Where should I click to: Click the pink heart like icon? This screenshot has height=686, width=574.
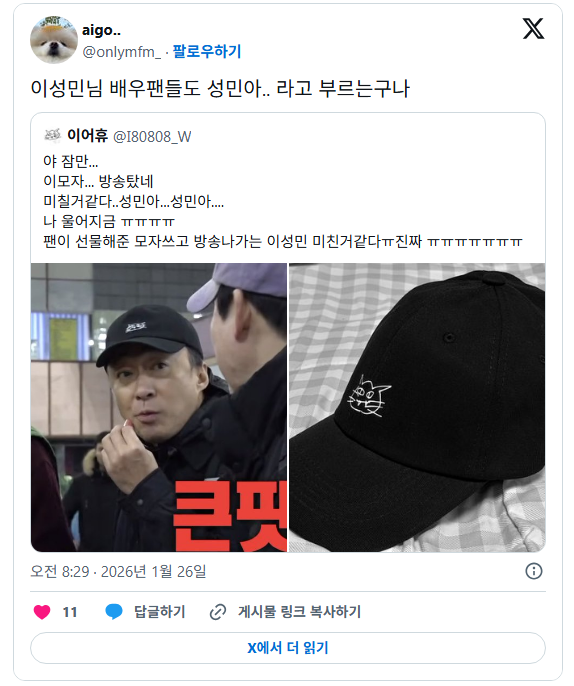pos(42,612)
